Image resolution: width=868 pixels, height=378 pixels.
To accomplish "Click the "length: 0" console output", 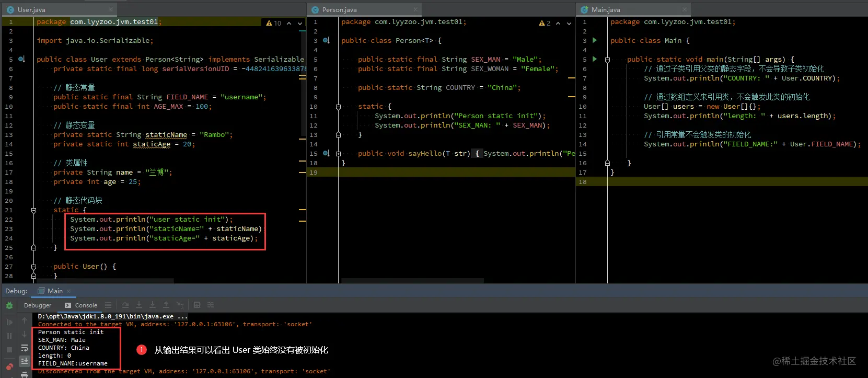I will pos(54,356).
